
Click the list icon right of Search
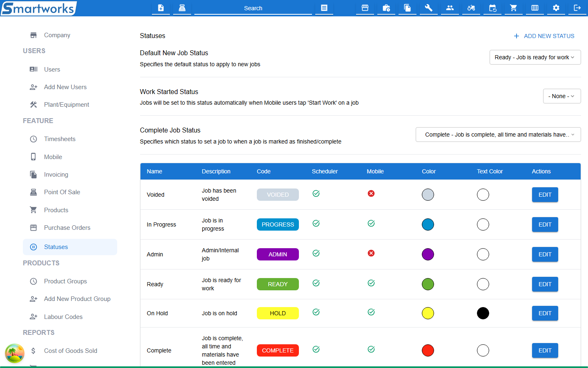324,8
